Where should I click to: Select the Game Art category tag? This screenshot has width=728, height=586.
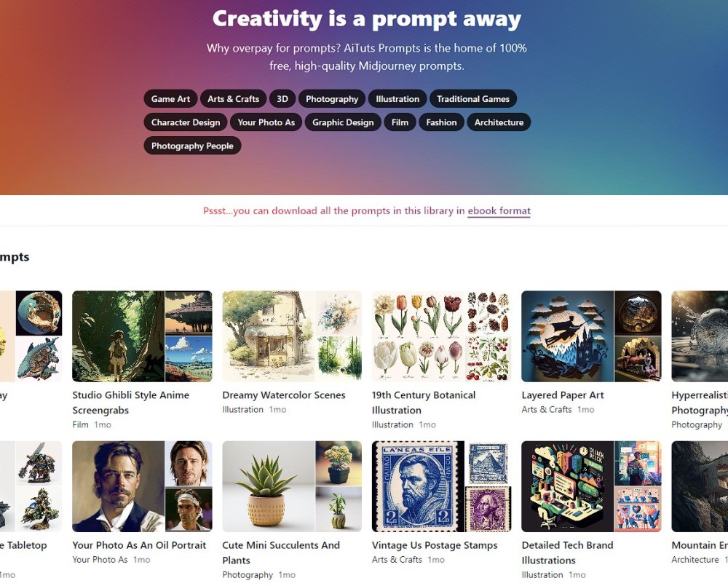pyautogui.click(x=170, y=99)
